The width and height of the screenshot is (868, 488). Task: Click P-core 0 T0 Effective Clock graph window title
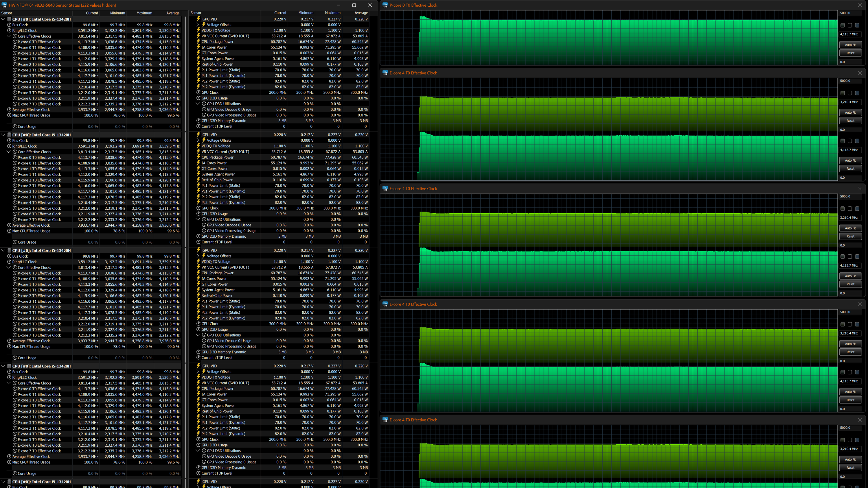[x=413, y=5]
